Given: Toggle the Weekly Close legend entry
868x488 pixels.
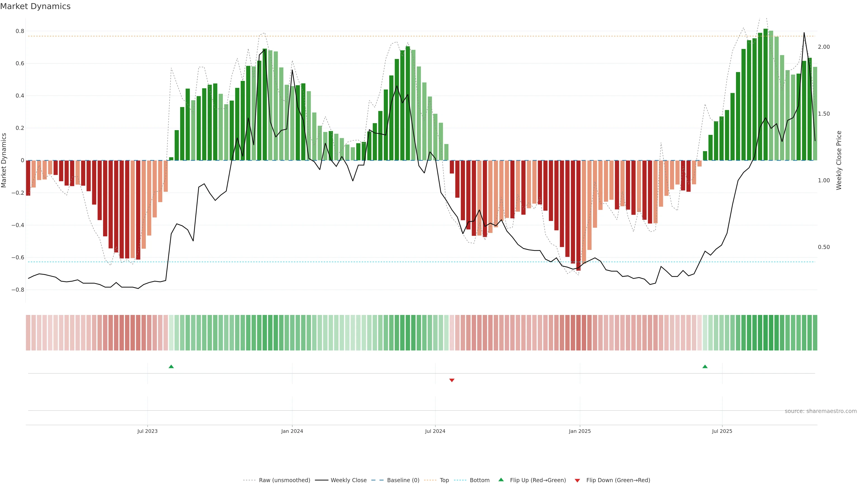Looking at the screenshot, I should coord(348,480).
